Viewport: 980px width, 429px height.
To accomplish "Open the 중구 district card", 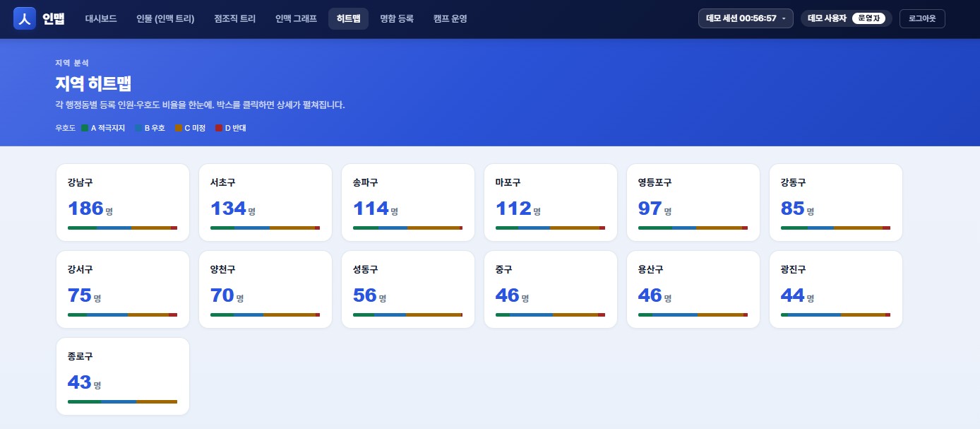I will point(551,289).
